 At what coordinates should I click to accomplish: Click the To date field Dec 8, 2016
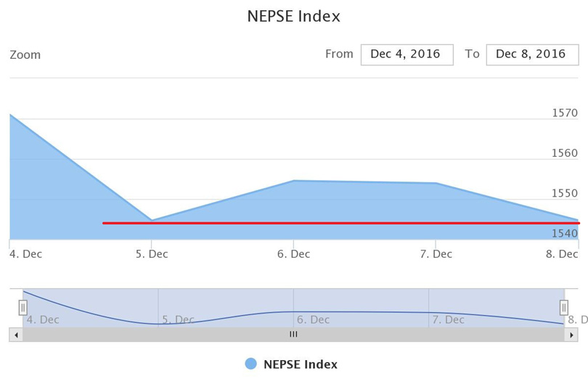click(532, 54)
